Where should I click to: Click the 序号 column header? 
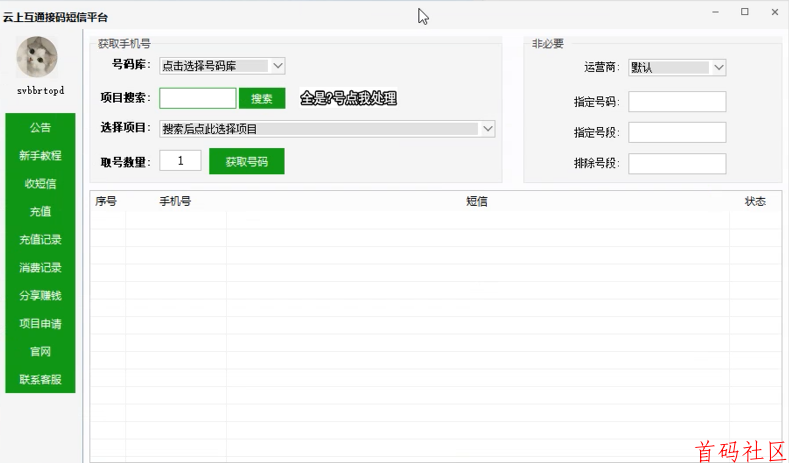(106, 201)
